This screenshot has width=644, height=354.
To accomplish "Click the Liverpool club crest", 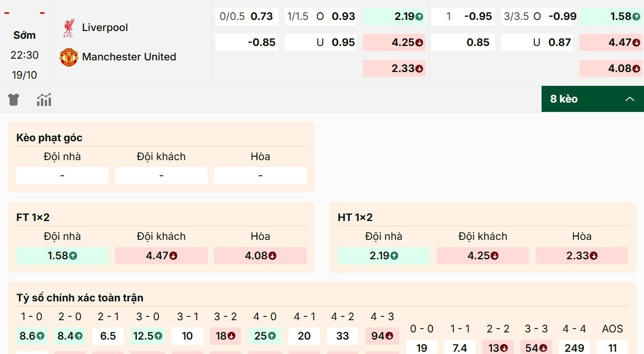I will pos(69,27).
